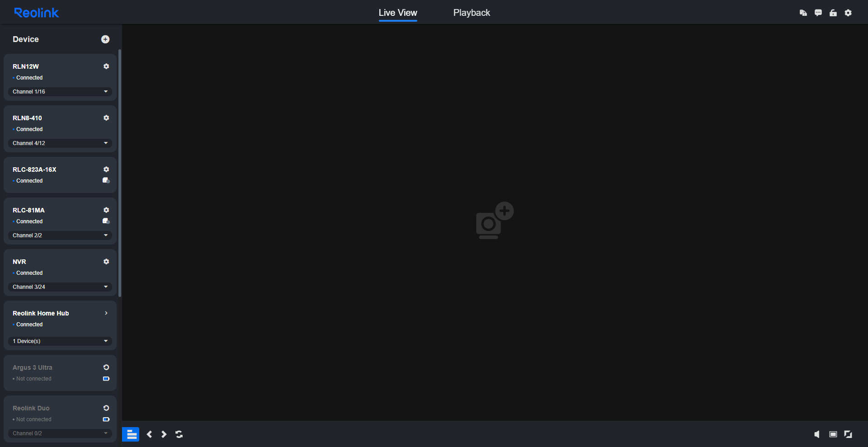Click the add camera placeholder in viewer
This screenshot has height=447, width=868.
tap(495, 221)
